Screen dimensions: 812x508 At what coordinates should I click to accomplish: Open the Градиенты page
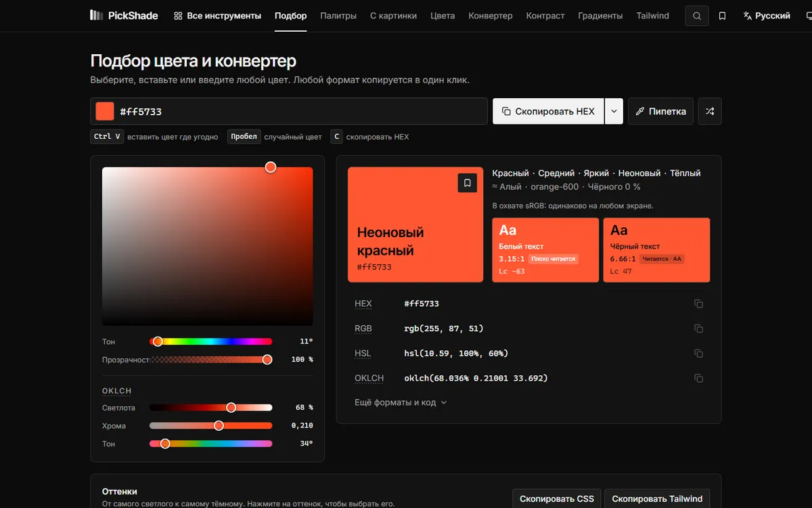pyautogui.click(x=600, y=16)
